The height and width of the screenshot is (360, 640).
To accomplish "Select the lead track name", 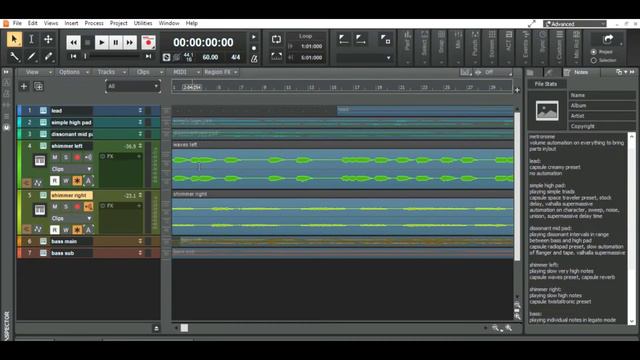I will pyautogui.click(x=57, y=111).
